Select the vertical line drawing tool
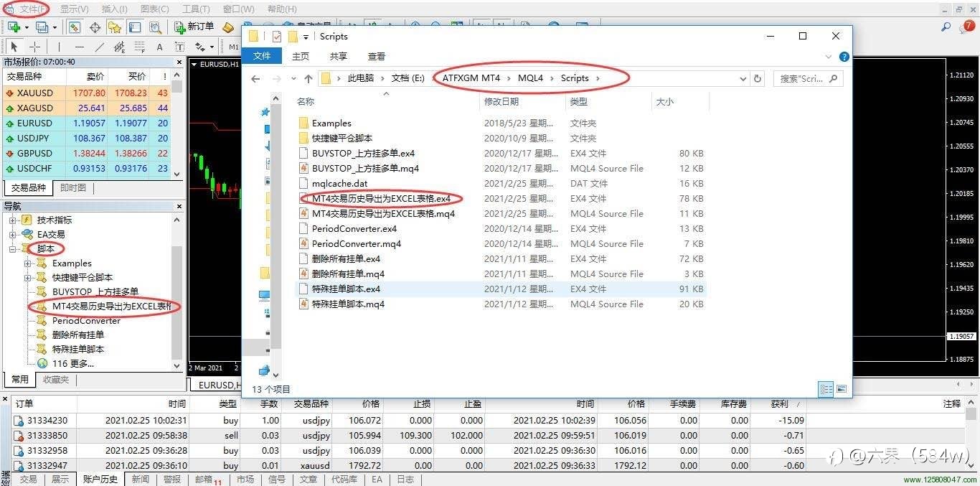 coord(59,47)
